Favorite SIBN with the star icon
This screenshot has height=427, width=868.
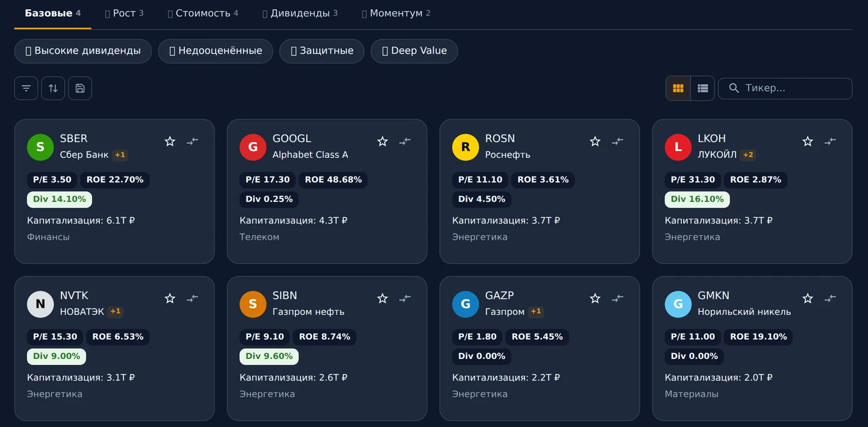[x=382, y=299]
